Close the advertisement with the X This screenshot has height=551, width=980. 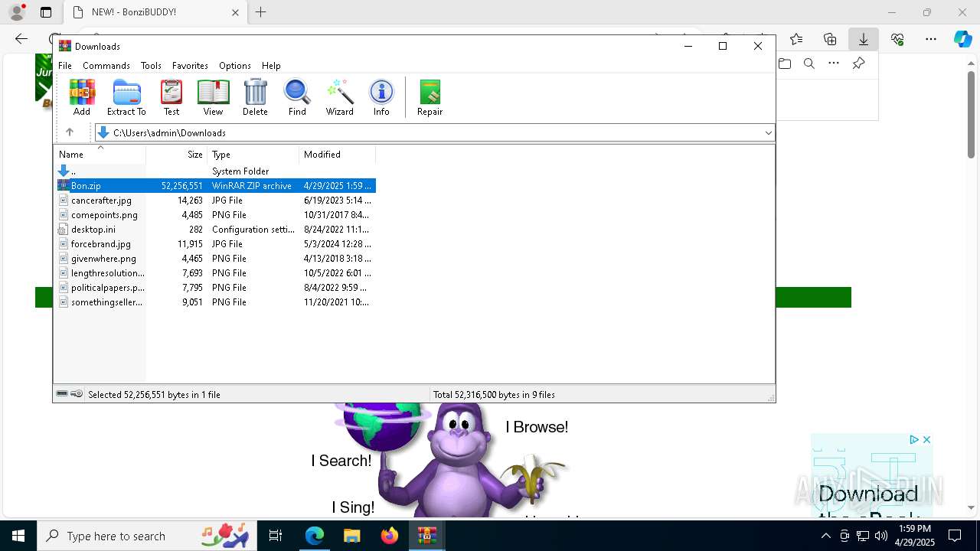(x=926, y=440)
